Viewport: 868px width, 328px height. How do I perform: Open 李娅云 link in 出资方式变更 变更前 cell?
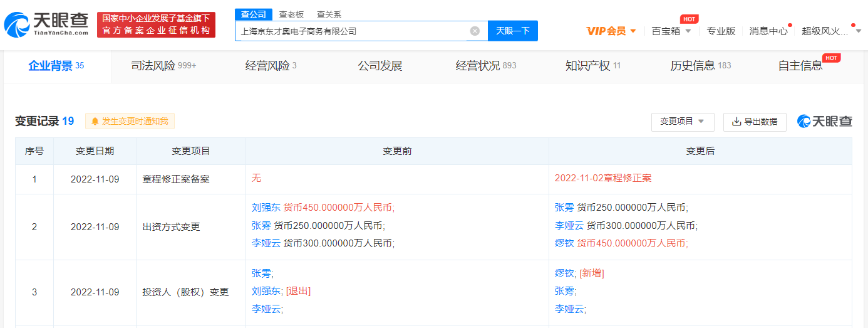pos(266,243)
